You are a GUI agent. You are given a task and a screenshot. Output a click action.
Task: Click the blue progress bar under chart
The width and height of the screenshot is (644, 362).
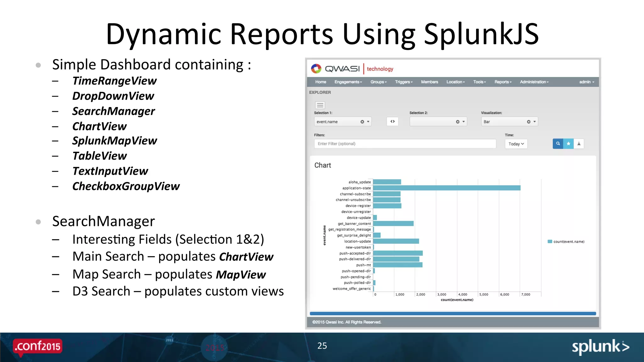[453, 314]
